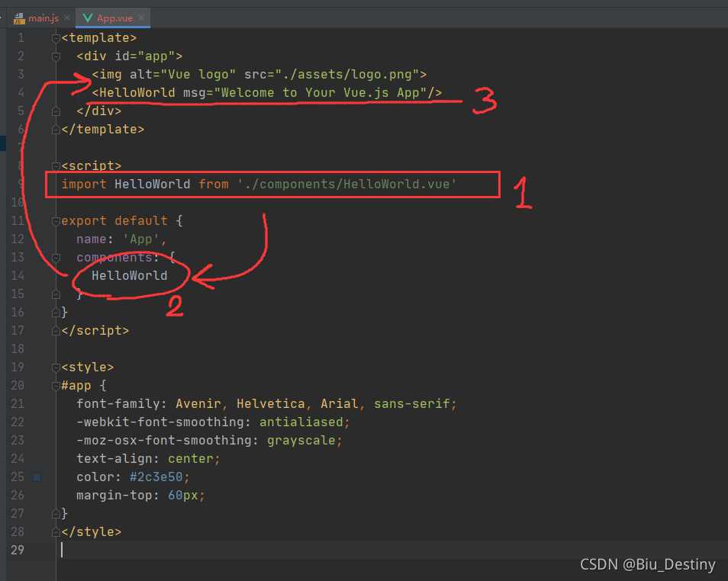Click the <HelloWorld tag name in template
The image size is (728, 581).
[134, 93]
